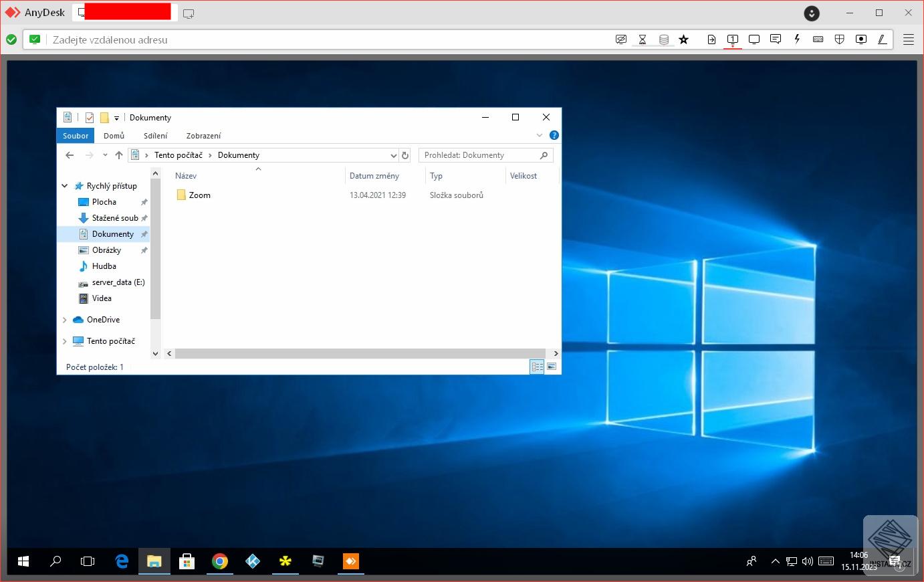Select remote monitor 1 toggle

pyautogui.click(x=733, y=39)
